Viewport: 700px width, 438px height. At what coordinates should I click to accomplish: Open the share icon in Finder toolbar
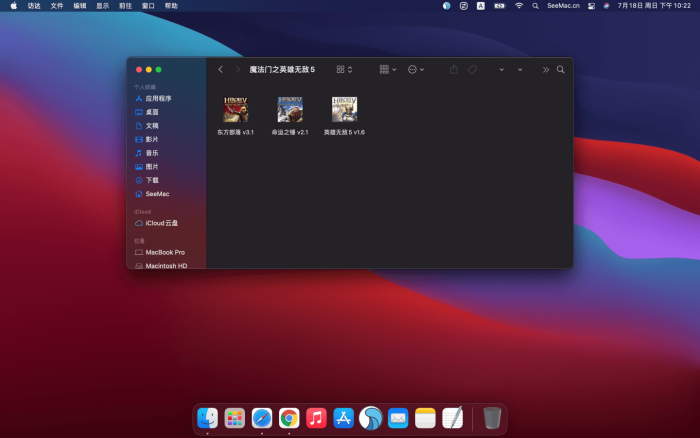pos(453,70)
